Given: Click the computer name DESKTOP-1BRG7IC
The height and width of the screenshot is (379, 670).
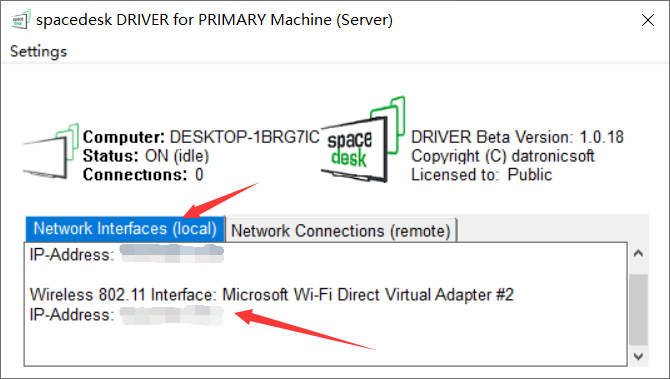Looking at the screenshot, I should coord(244,137).
